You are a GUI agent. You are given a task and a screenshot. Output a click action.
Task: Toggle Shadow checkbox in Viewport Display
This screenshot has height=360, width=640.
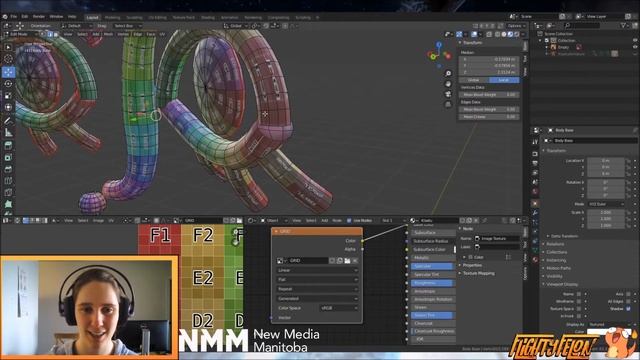pos(629,309)
